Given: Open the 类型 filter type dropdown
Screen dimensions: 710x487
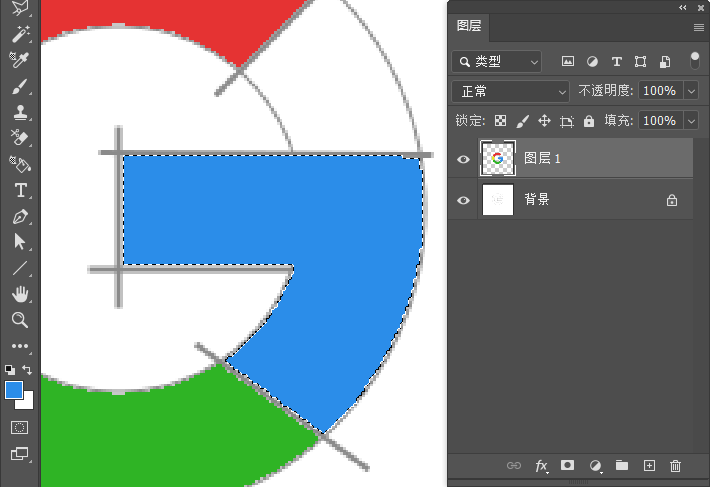Looking at the screenshot, I should [497, 62].
